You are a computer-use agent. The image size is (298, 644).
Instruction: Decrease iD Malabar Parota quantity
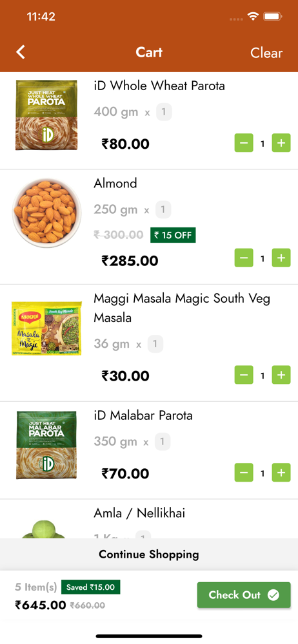pos(244,473)
